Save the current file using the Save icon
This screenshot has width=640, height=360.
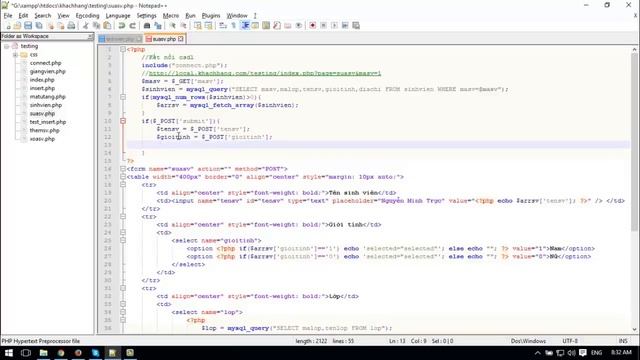(x=28, y=25)
